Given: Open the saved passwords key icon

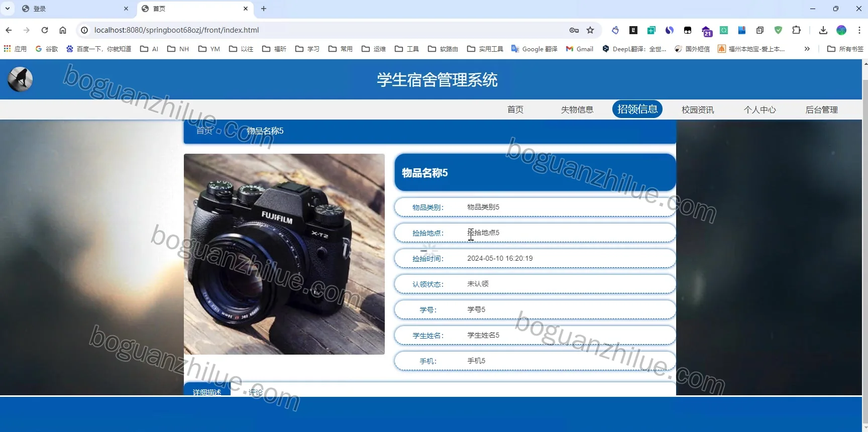Looking at the screenshot, I should 574,30.
